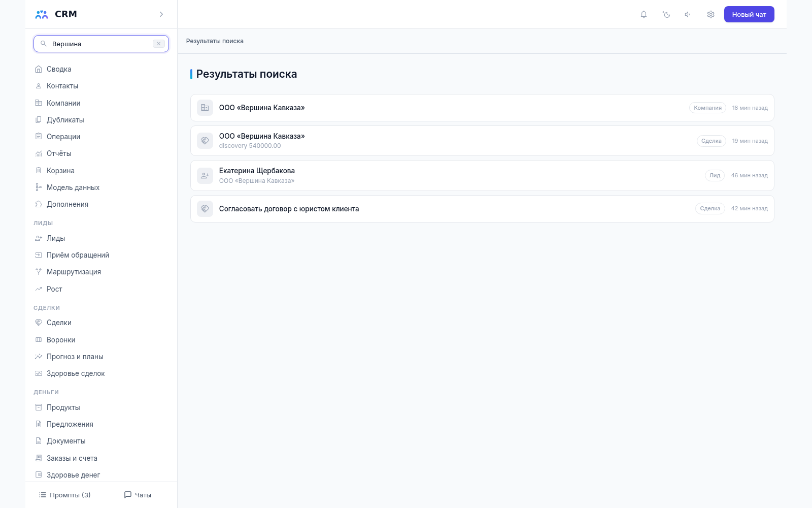Open Корзина trash icon in sidebar
Viewport: 812px width, 508px height.
coord(39,171)
